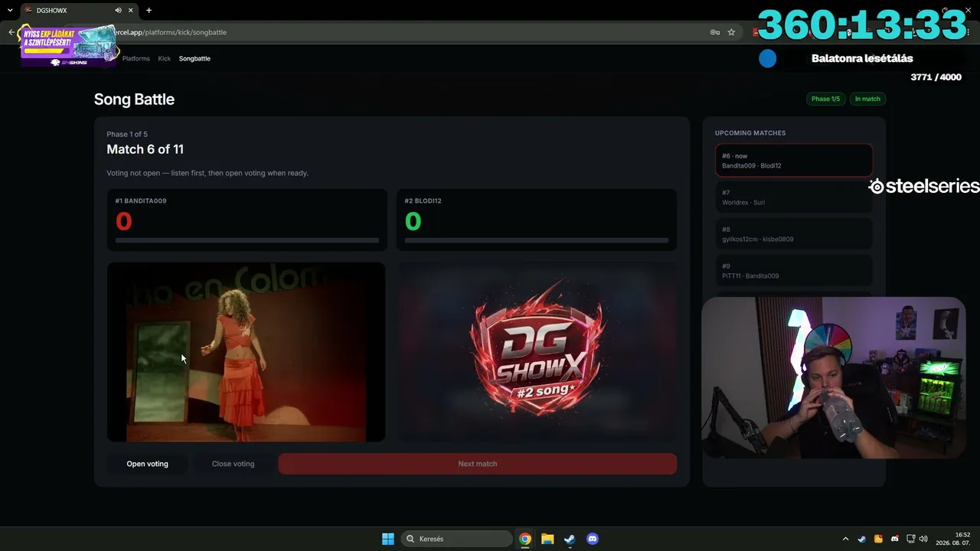
Task: Open a new browser tab
Action: click(149, 11)
